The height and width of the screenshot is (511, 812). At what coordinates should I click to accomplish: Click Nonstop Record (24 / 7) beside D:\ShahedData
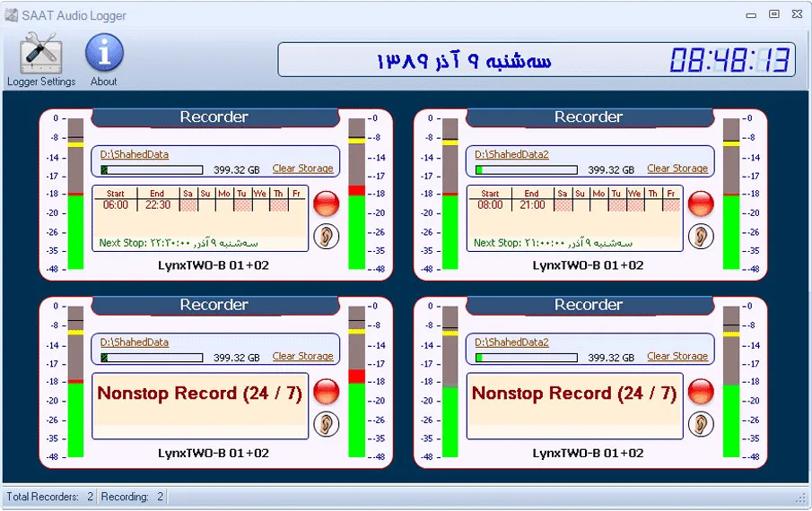pos(200,394)
